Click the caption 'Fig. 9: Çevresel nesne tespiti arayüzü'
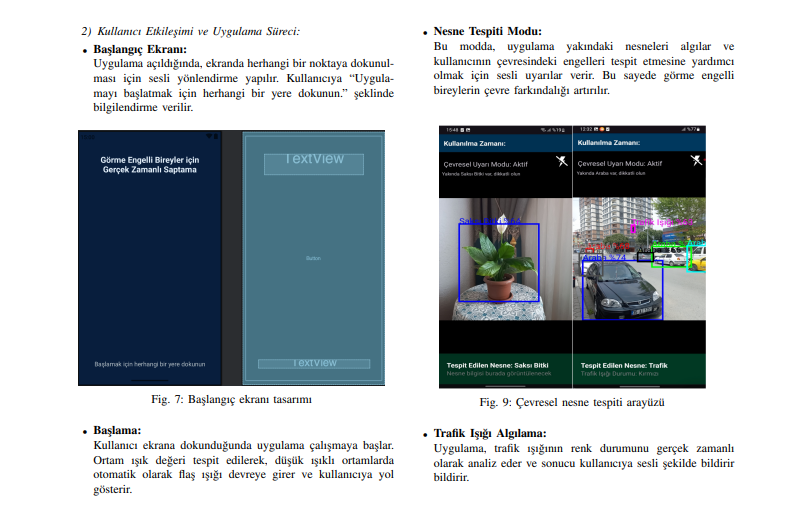Screen dimensions: 804x507 tap(572, 402)
